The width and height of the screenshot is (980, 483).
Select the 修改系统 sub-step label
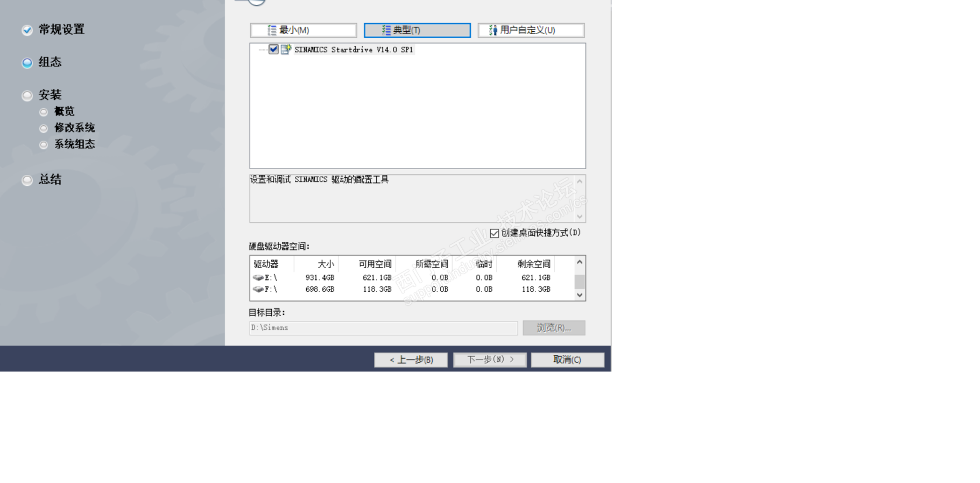click(74, 128)
